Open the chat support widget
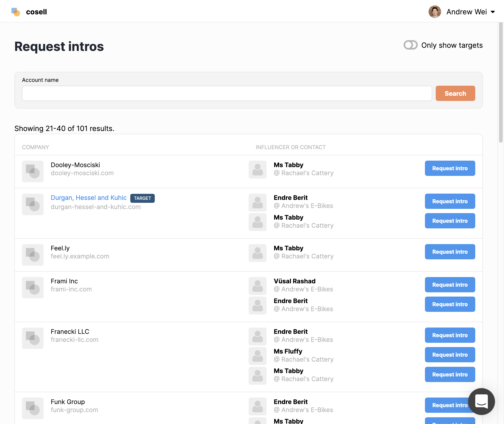 click(x=481, y=401)
